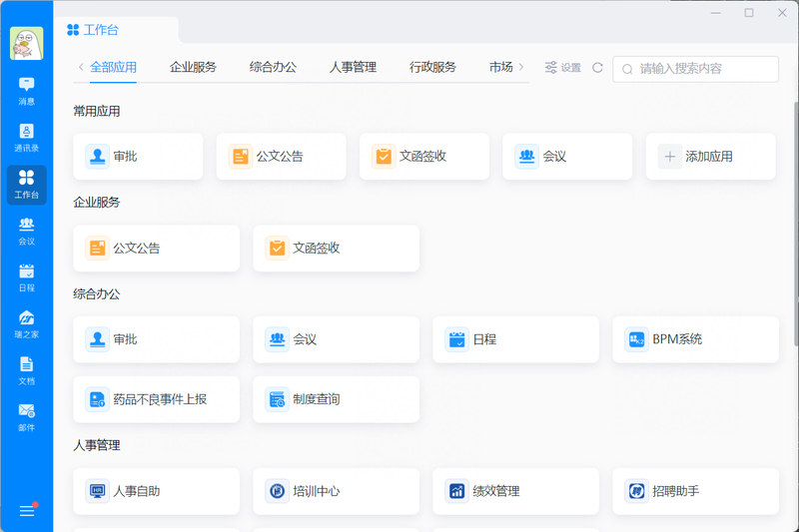
Task: Click the 人事管理 section heading
Action: coord(97,445)
